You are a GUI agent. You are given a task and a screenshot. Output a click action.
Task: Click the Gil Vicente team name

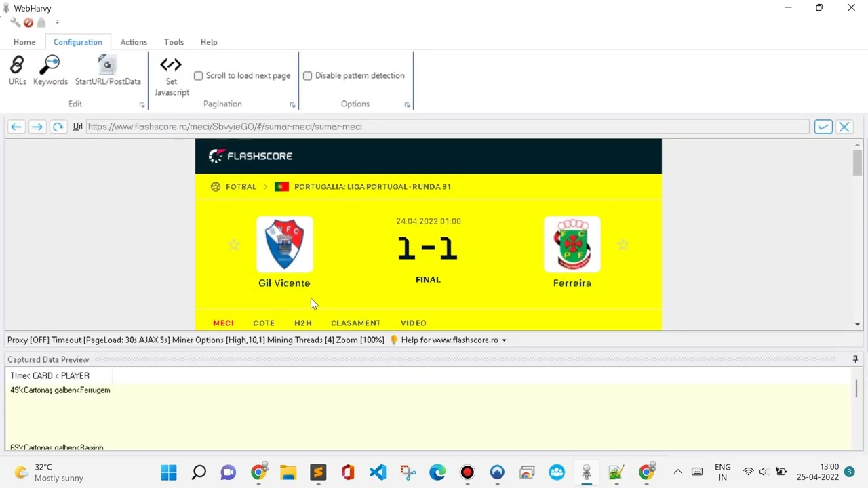pos(284,283)
